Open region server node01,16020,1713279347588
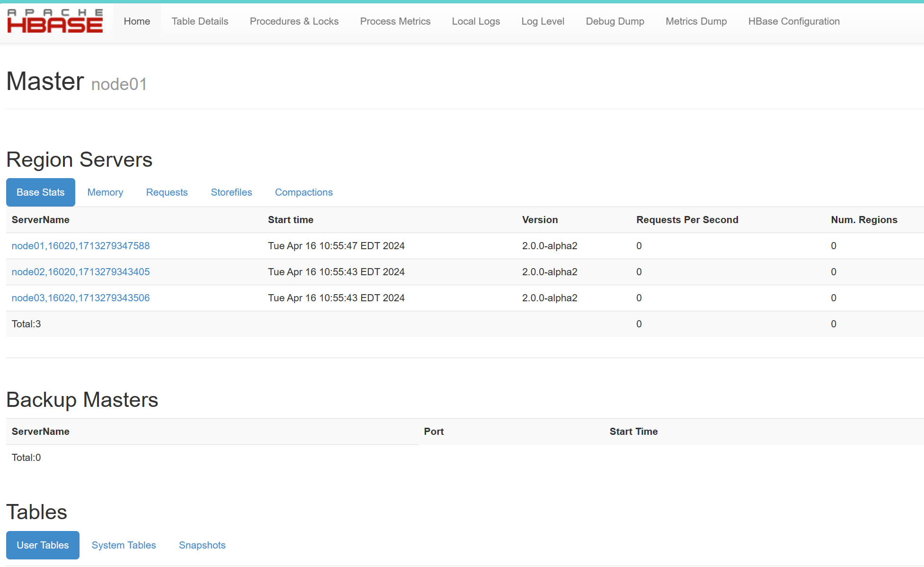Viewport: 924px width, 567px height. (80, 246)
